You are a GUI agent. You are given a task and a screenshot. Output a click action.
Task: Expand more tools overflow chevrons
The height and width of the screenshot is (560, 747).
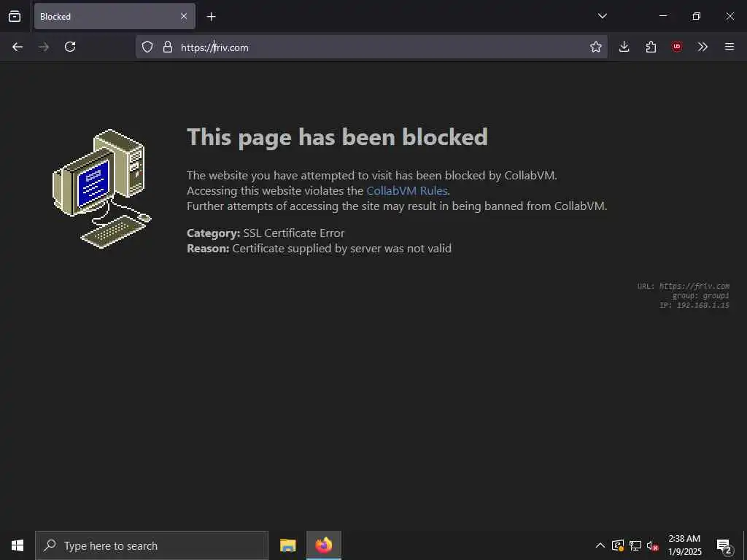pyautogui.click(x=703, y=47)
